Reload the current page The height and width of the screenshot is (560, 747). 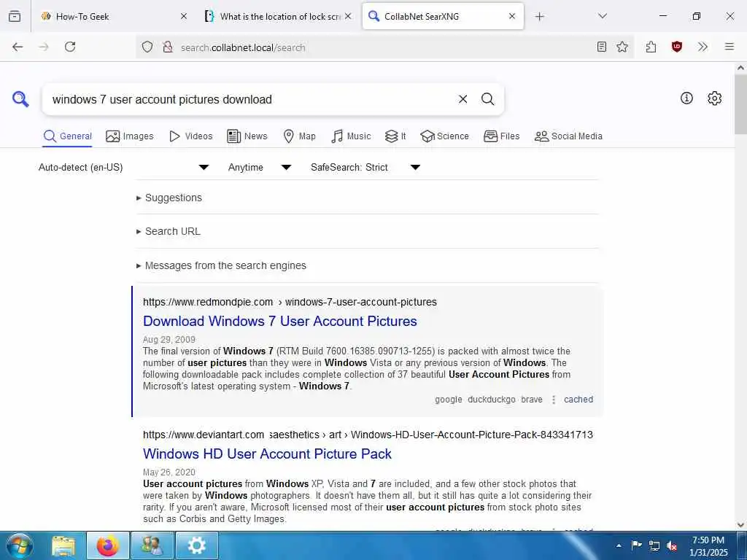pyautogui.click(x=70, y=47)
